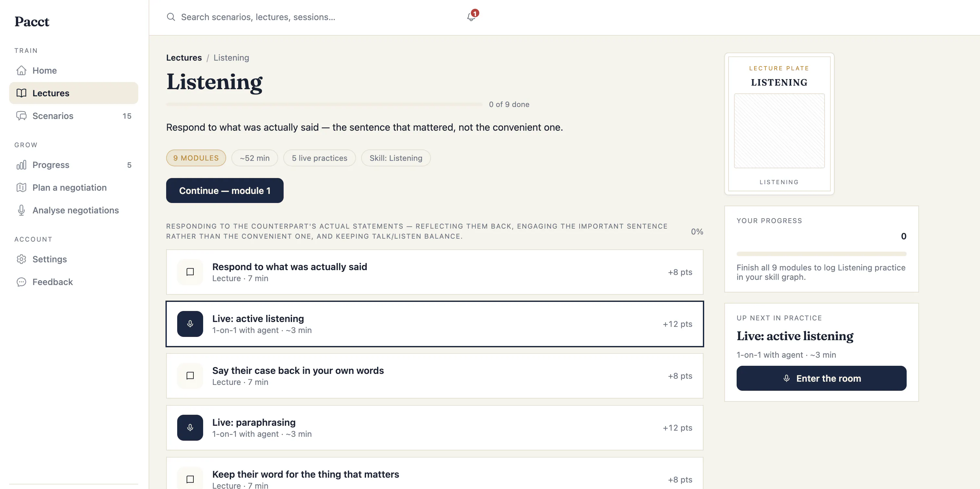This screenshot has height=489, width=980.
Task: Click the lecture icon for Keep their word module
Action: pos(190,478)
